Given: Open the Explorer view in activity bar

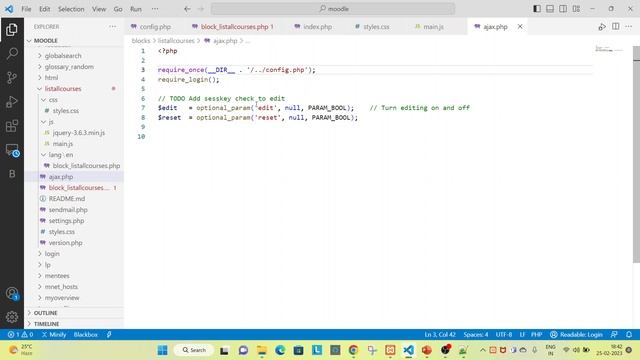Looking at the screenshot, I should click(x=12, y=29).
